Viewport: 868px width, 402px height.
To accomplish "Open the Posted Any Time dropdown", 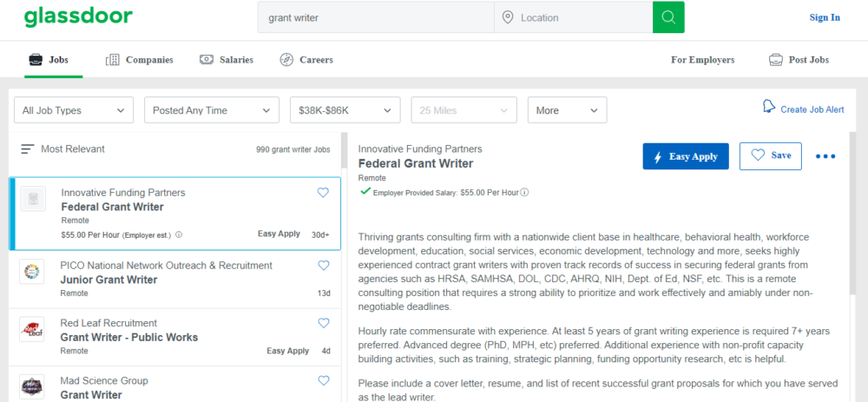I will 211,110.
